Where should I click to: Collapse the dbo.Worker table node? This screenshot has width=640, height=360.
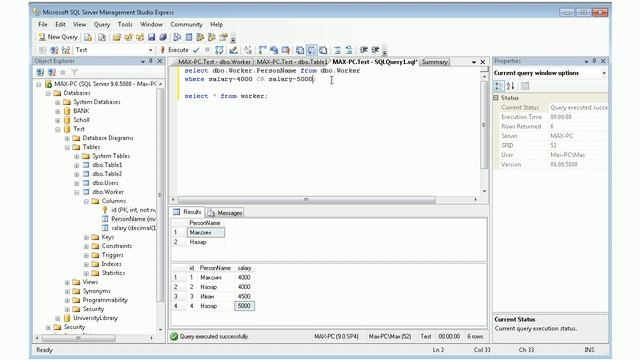[77, 192]
